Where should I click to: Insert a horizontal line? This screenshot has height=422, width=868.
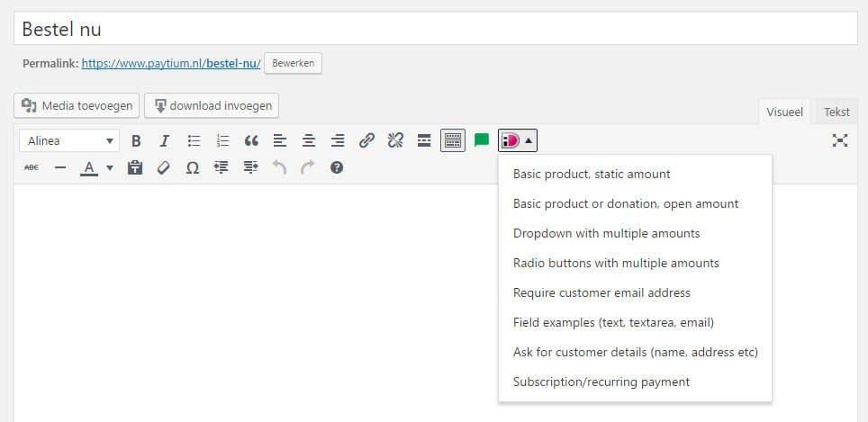(x=60, y=167)
